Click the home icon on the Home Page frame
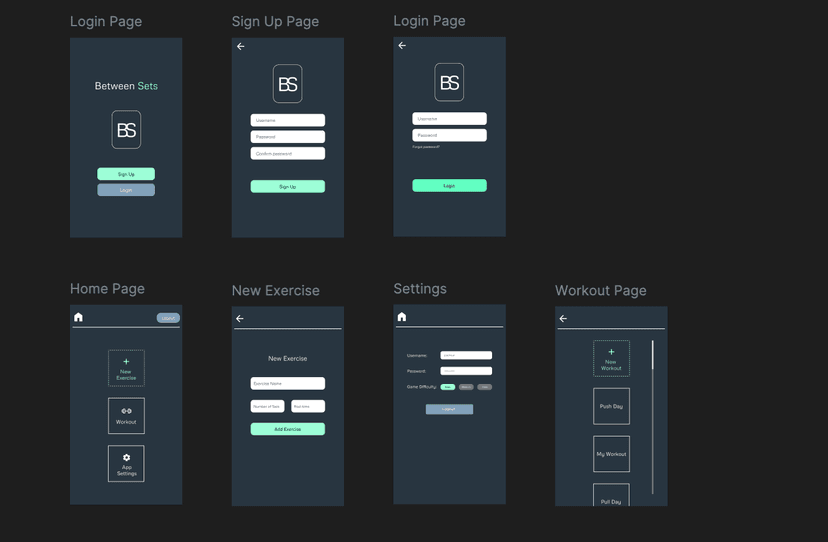The image size is (828, 542). point(79,317)
